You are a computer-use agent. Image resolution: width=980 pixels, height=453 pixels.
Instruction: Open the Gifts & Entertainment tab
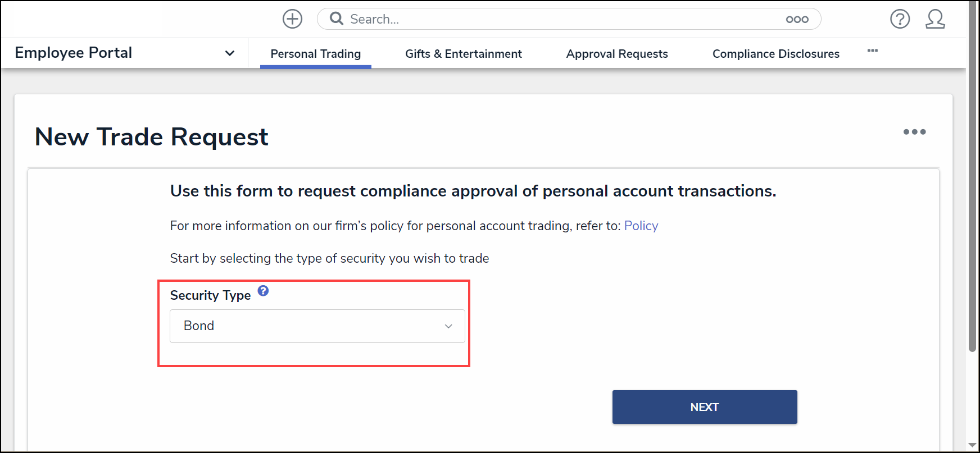[463, 54]
